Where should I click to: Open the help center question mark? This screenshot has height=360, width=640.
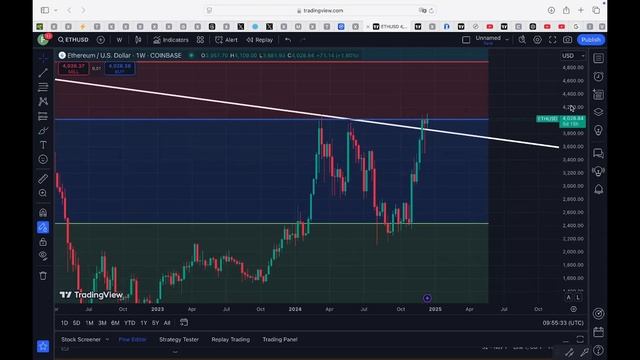[x=598, y=350]
